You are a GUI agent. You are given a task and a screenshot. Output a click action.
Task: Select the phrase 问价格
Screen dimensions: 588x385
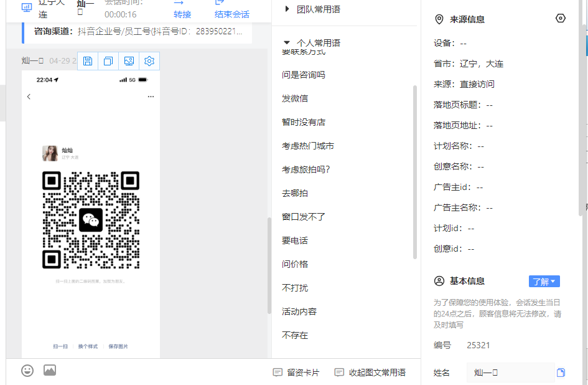tap(295, 264)
